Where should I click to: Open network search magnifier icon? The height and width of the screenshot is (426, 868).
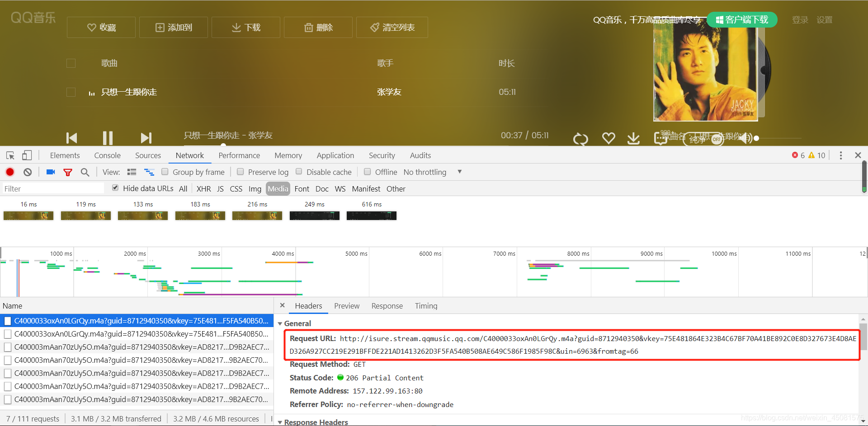pos(85,172)
